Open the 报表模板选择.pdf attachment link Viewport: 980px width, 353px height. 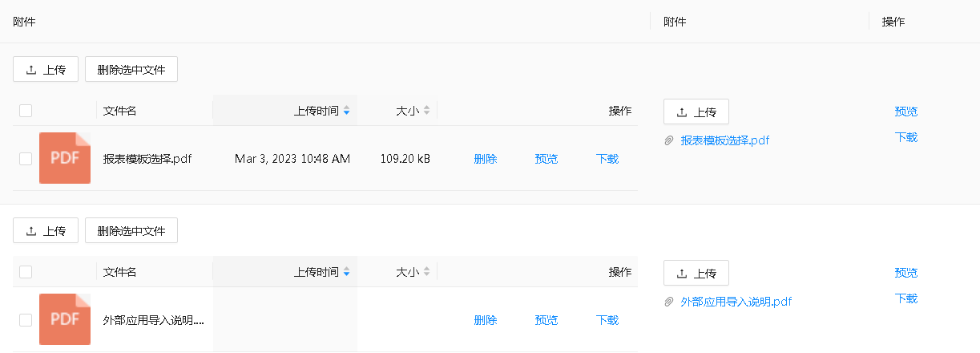(724, 140)
